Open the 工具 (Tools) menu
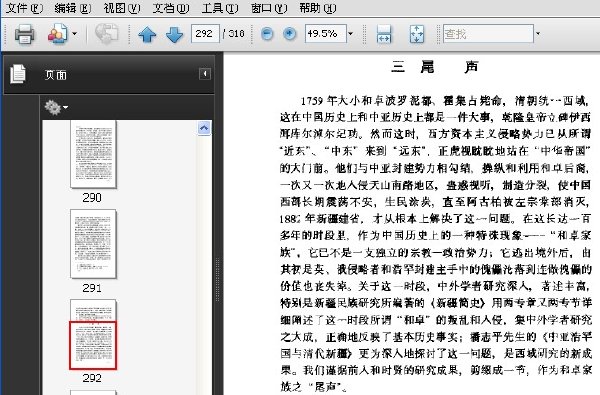The height and width of the screenshot is (395, 600). click(x=220, y=8)
